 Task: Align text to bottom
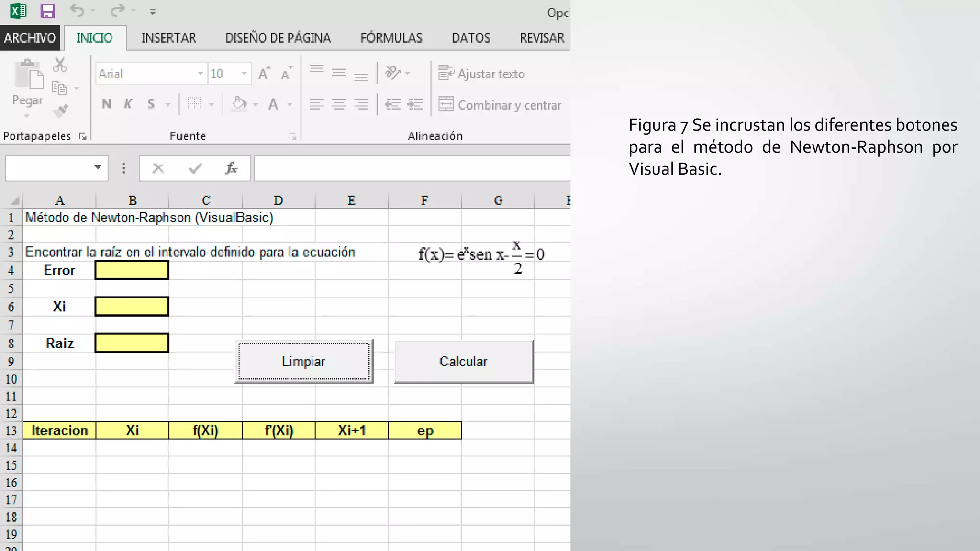click(x=361, y=76)
